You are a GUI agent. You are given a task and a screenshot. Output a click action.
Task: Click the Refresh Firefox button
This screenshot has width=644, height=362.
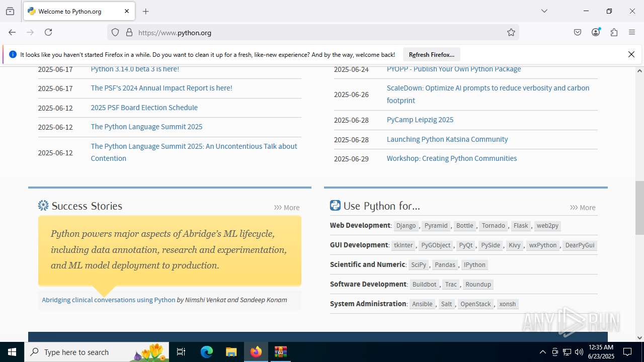(x=432, y=54)
